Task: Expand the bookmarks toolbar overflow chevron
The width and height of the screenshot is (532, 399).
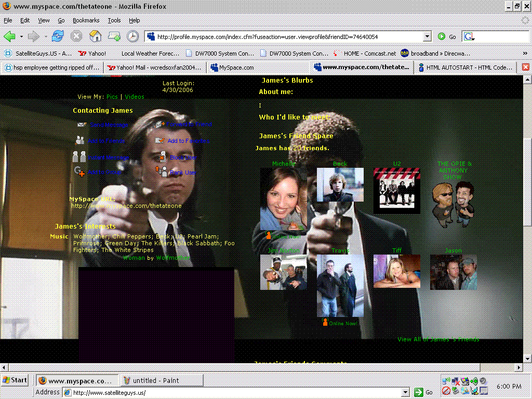Action: pos(525,54)
